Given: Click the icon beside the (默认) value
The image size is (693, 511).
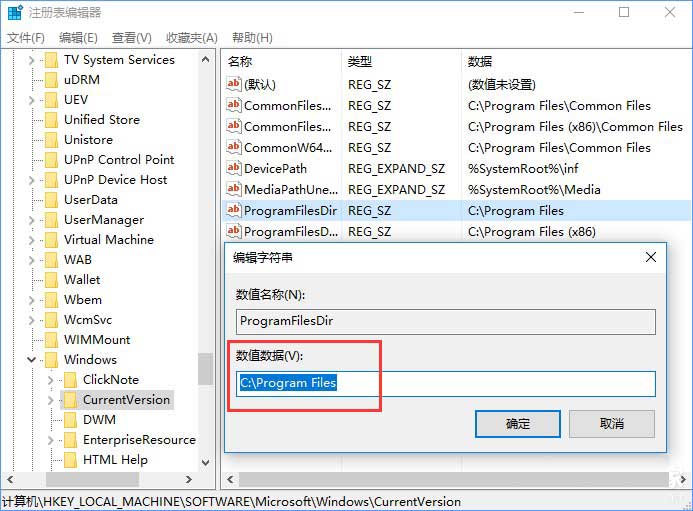Looking at the screenshot, I should coord(234,85).
